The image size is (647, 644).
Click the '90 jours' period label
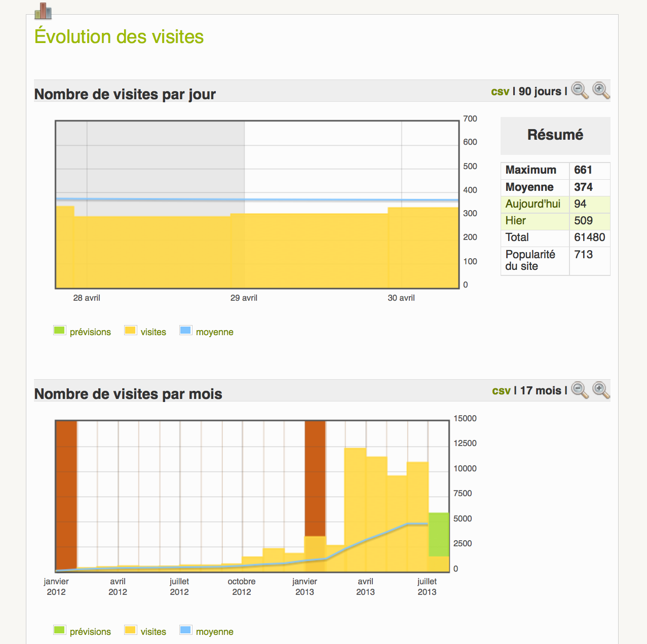(x=540, y=92)
